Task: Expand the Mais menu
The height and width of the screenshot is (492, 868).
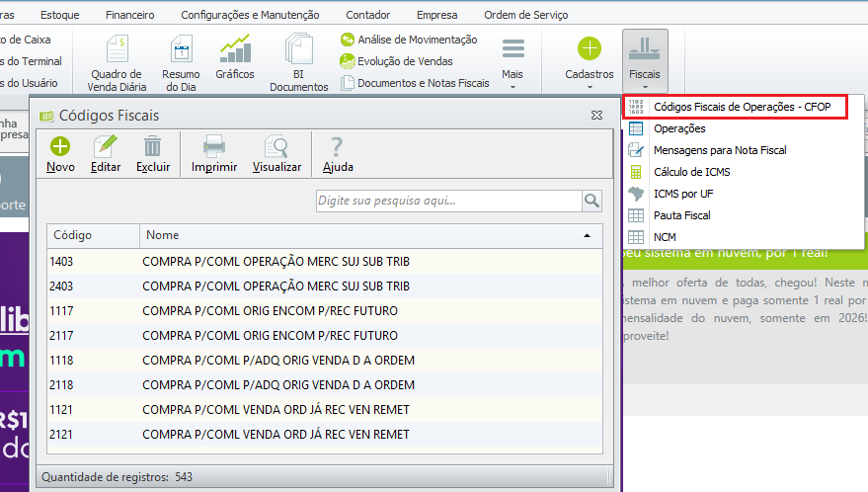Action: click(x=513, y=62)
